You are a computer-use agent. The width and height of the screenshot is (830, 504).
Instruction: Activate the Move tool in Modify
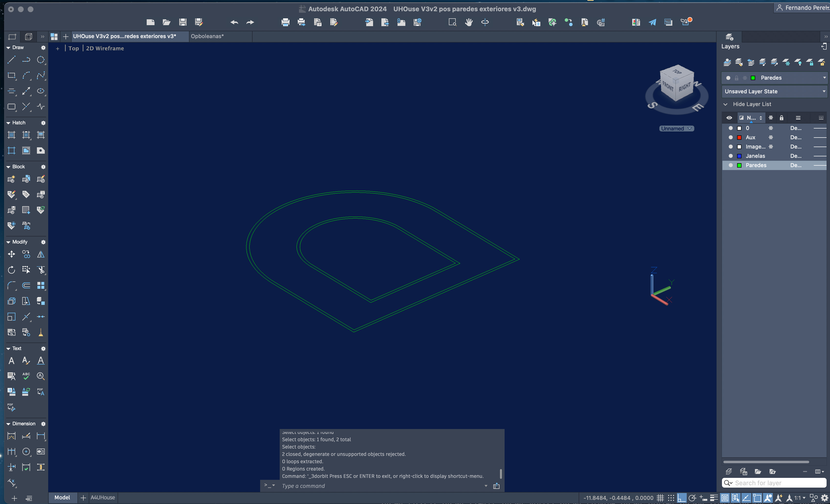pyautogui.click(x=11, y=254)
